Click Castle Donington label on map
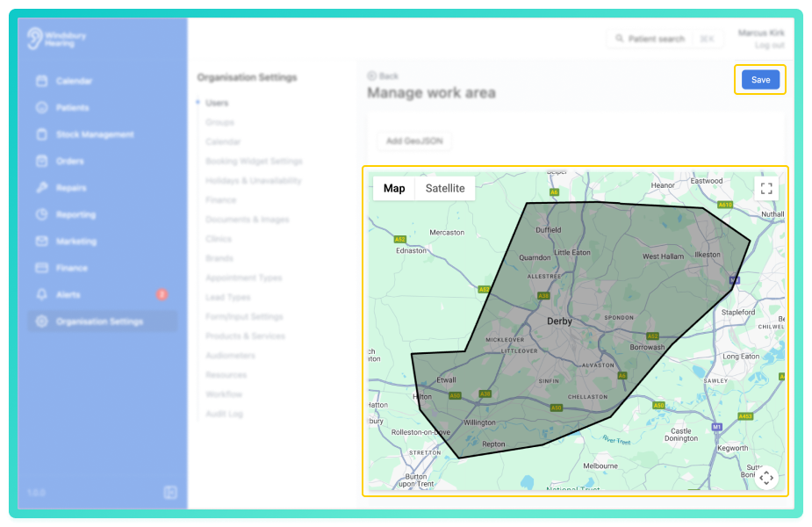Image resolution: width=812 pixels, height=527 pixels. [681, 434]
